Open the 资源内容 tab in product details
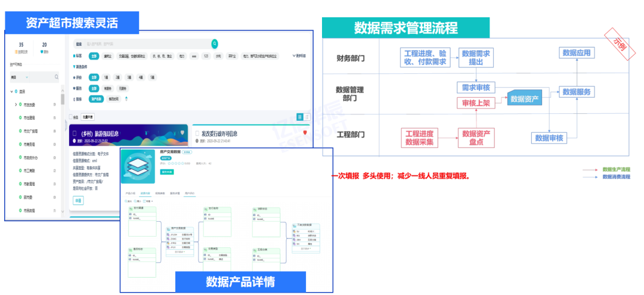This screenshot has height=295, width=644. (x=145, y=194)
